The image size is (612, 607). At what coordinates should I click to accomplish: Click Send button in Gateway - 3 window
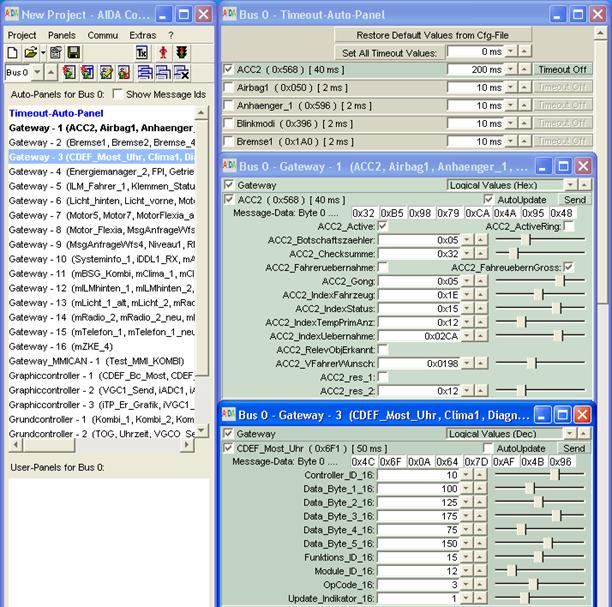(574, 448)
